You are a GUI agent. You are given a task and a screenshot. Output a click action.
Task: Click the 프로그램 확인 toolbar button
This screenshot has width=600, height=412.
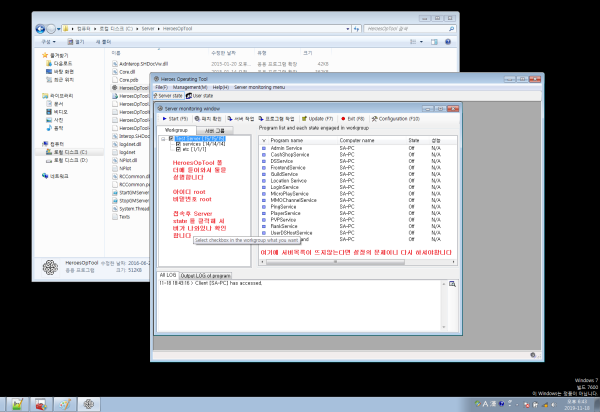tap(276, 119)
